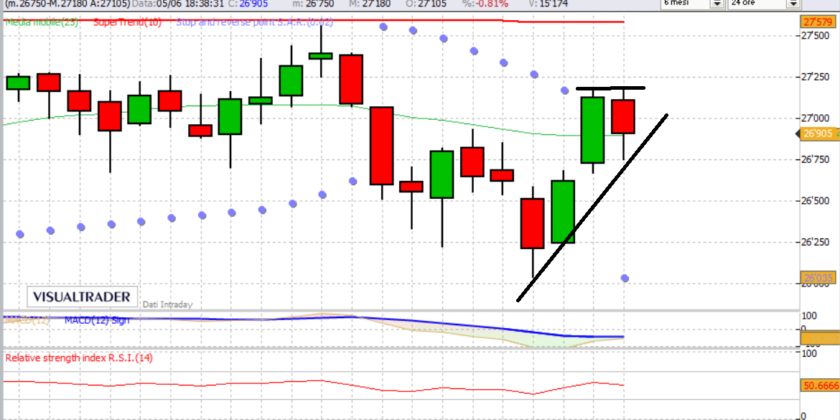This screenshot has height=420, width=840.
Task: Click the green 26905 current price tag
Action: pyautogui.click(x=818, y=133)
